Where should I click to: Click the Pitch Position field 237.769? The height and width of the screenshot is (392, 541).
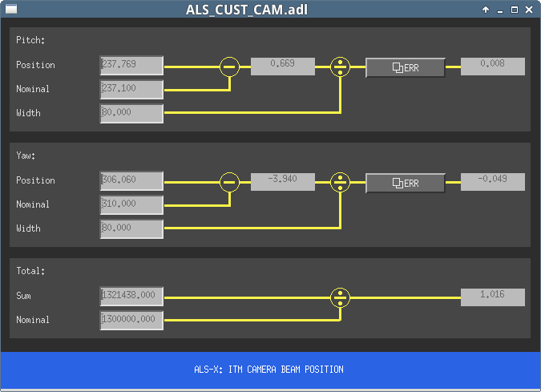click(x=131, y=66)
